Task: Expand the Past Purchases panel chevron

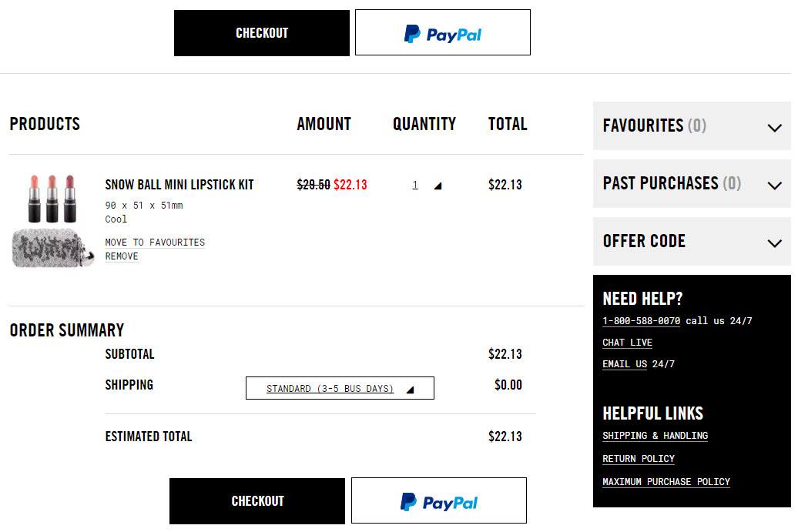Action: 775,186
